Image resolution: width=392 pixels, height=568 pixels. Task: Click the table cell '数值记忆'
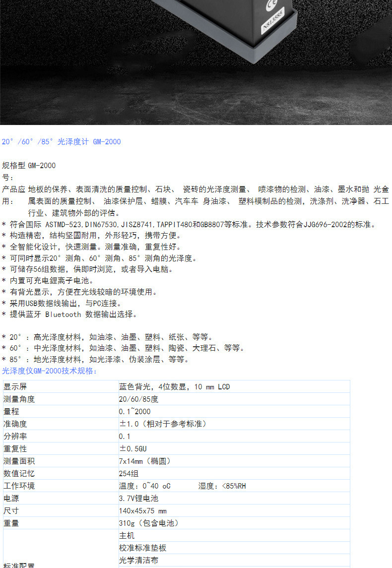point(61,473)
